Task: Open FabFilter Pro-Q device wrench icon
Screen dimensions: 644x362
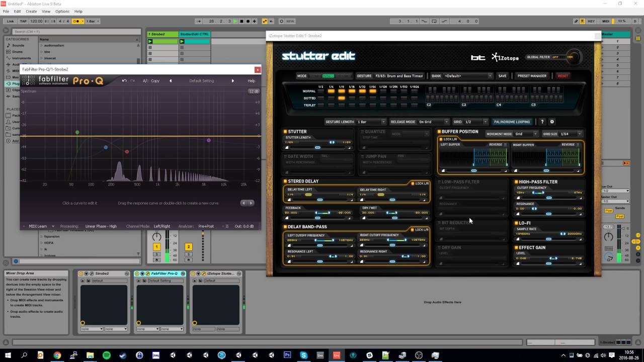Action: [x=148, y=274]
